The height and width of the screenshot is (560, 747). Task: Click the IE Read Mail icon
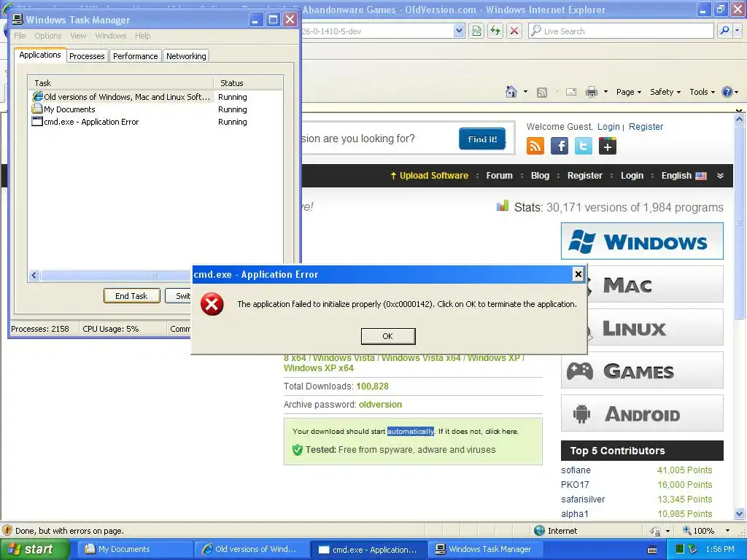coord(571,92)
